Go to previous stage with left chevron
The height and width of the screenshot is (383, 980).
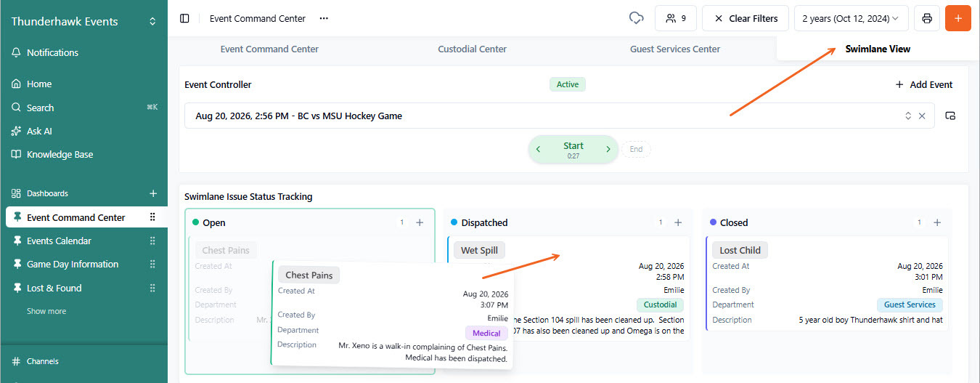pyautogui.click(x=538, y=150)
